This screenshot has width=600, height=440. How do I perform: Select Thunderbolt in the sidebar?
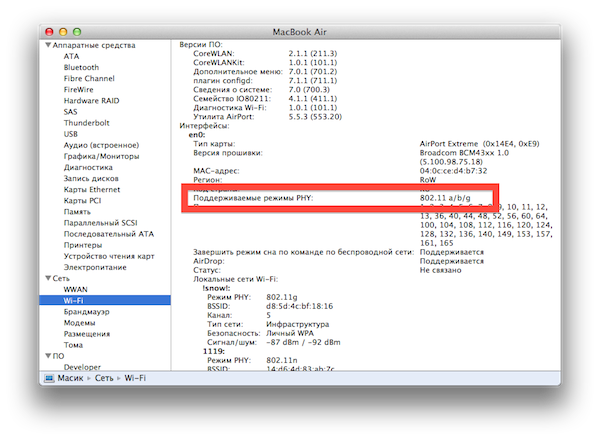[x=86, y=123]
